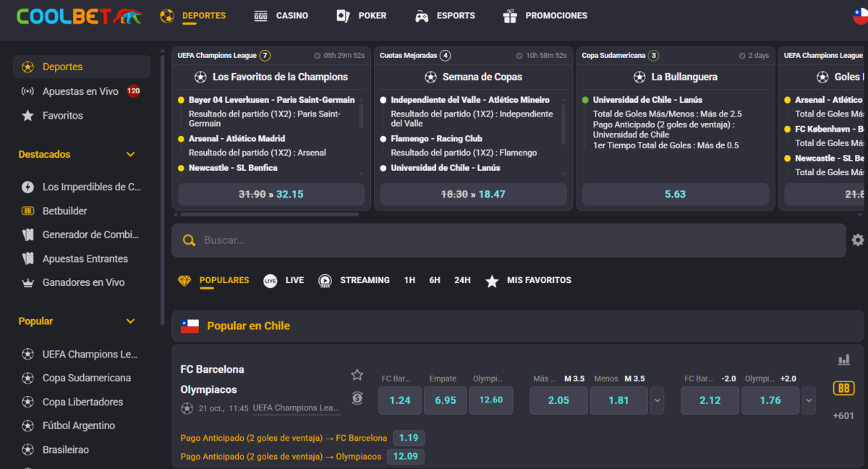The width and height of the screenshot is (868, 469).
Task: Open Generador de Combinadas in the sidebar
Action: tap(82, 234)
